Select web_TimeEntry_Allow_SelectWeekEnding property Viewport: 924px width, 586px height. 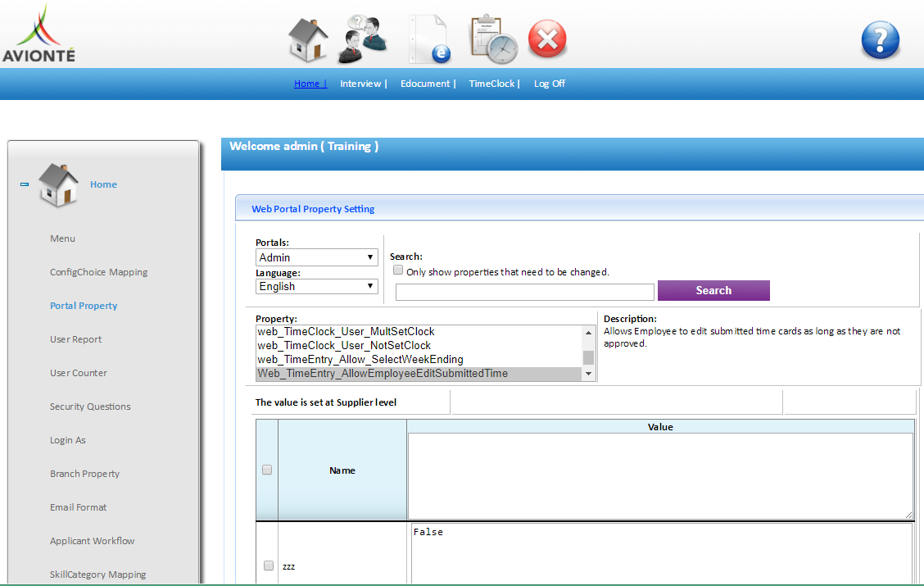[x=419, y=360]
